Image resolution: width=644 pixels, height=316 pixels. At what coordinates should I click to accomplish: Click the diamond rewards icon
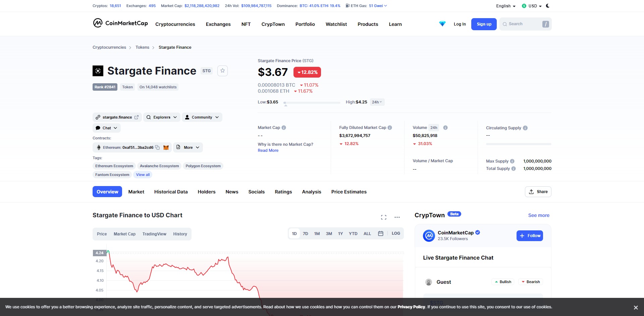point(442,24)
